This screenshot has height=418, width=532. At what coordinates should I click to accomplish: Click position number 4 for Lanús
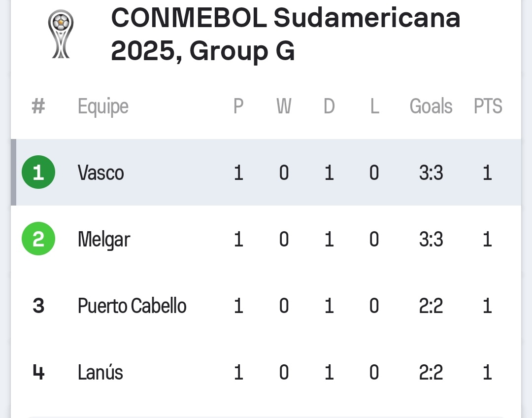38,372
